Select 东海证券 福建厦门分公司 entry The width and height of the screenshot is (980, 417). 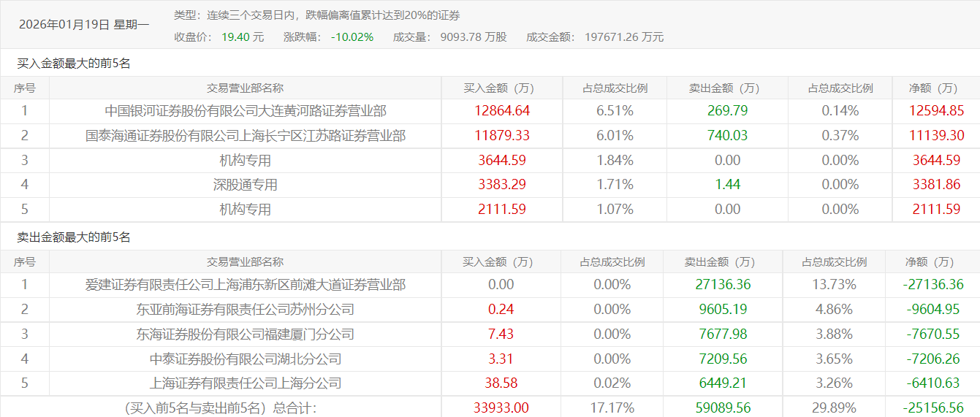(246, 334)
